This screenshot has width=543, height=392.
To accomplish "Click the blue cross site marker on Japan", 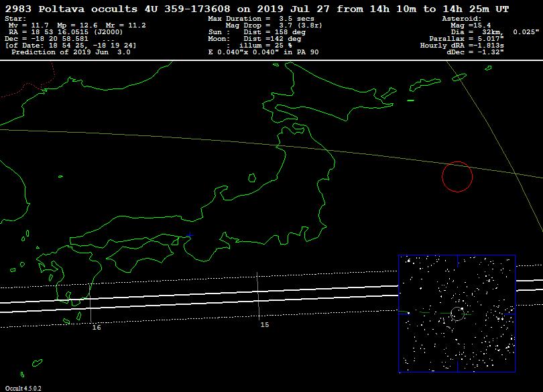I will (x=190, y=235).
